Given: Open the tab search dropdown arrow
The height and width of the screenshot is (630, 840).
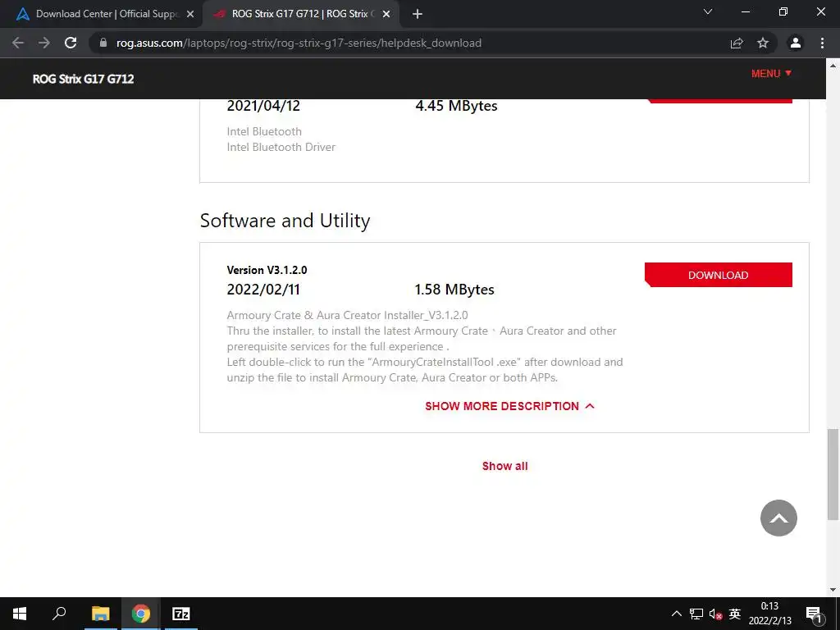Looking at the screenshot, I should tap(708, 11).
